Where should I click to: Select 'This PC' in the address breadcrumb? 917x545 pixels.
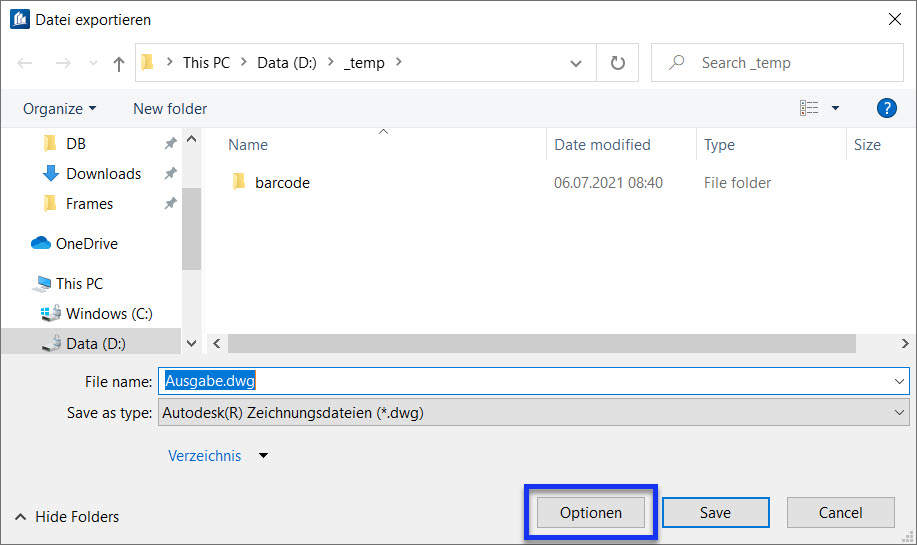(206, 63)
